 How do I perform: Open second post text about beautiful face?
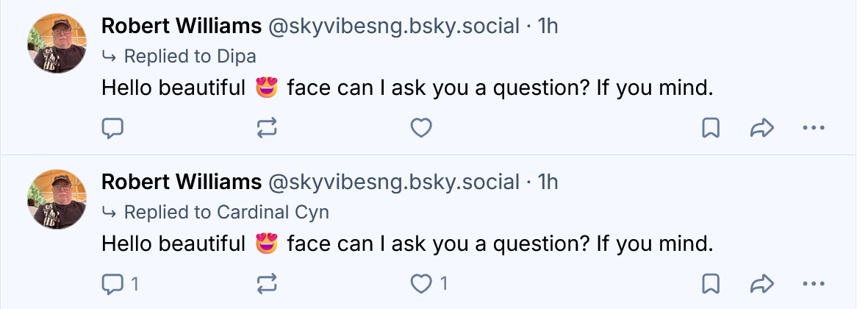pyautogui.click(x=406, y=244)
